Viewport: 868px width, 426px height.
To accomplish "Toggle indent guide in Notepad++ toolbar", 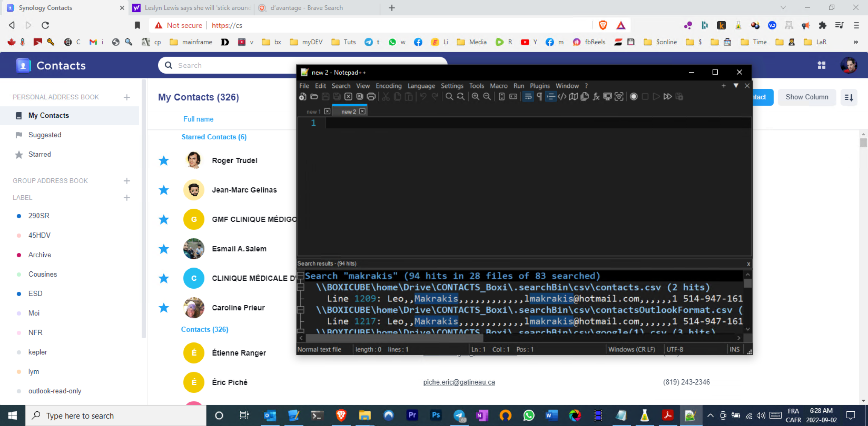I will 551,97.
